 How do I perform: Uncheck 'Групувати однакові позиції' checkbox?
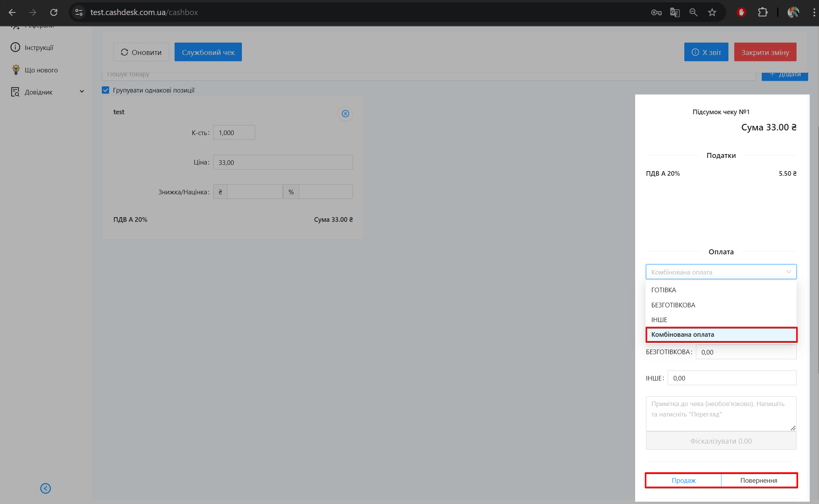click(106, 90)
